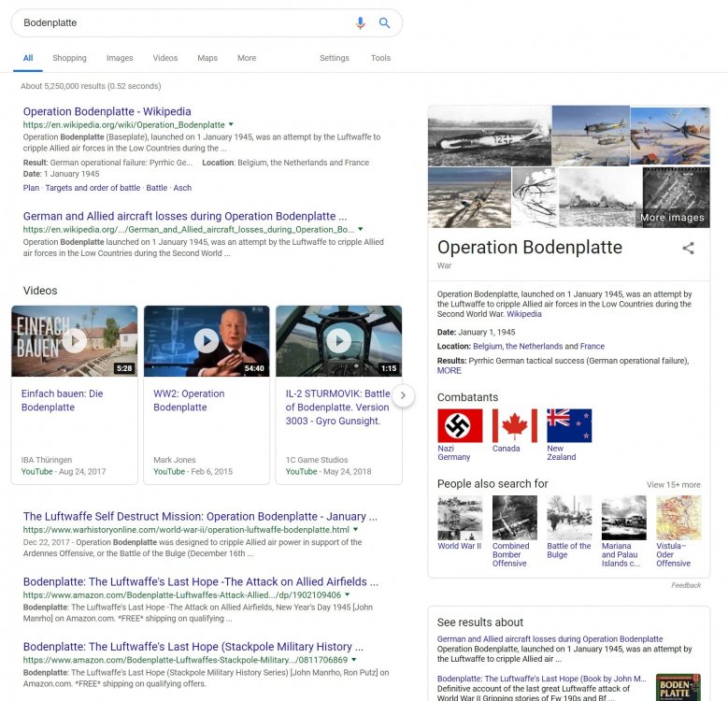Play the Einfach bauen video
This screenshot has height=701, width=728.
click(74, 341)
